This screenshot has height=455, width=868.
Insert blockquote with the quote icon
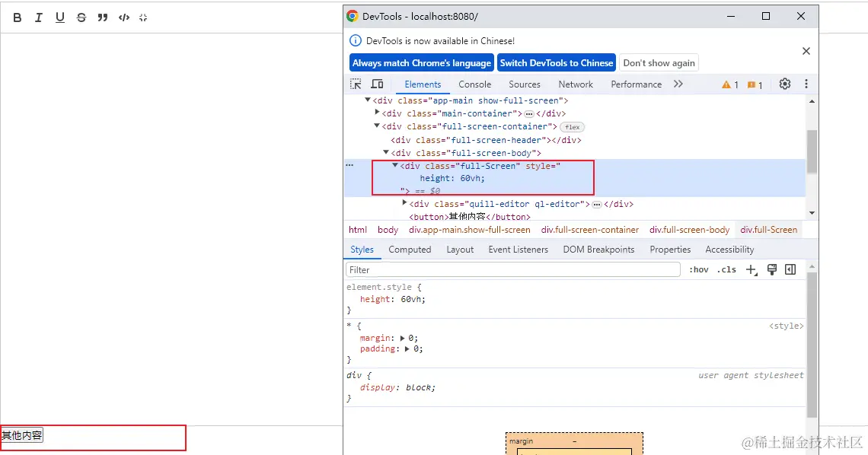click(103, 17)
